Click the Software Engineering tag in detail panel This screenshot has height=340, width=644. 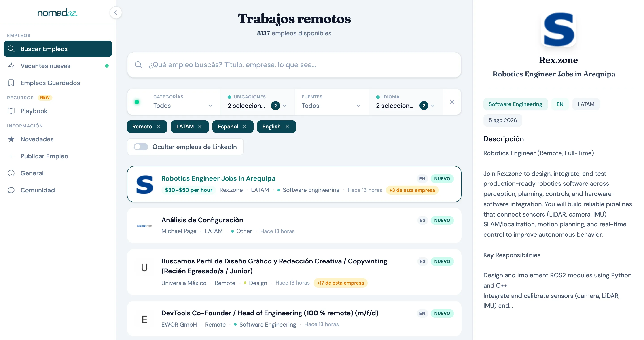[515, 104]
